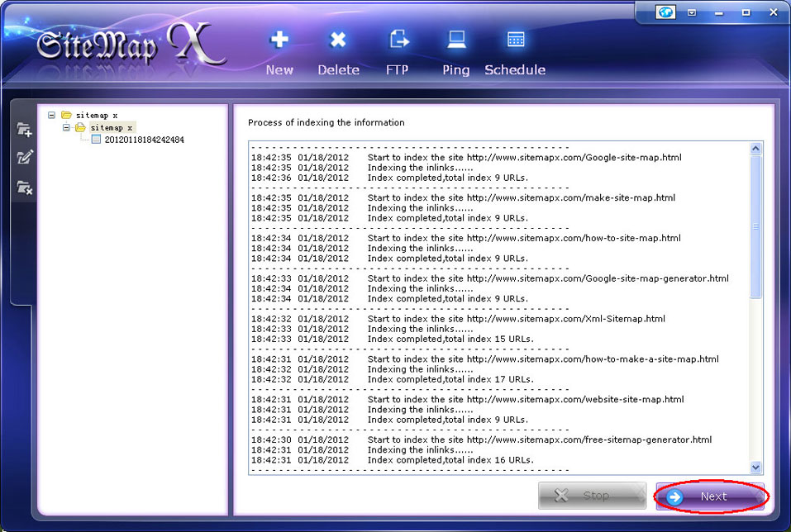This screenshot has width=791, height=532.
Task: Click the globe language icon in title bar
Action: [x=665, y=12]
